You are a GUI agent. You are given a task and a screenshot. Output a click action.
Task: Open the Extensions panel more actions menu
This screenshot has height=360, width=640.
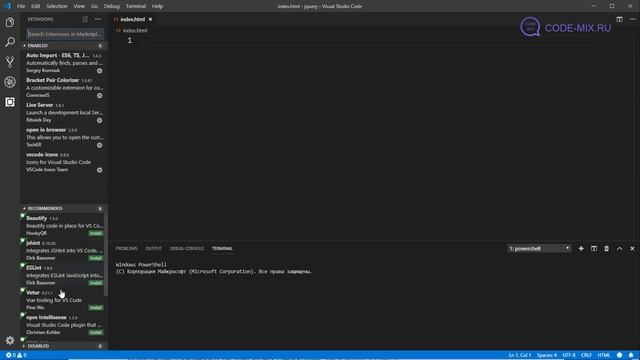tap(98, 19)
